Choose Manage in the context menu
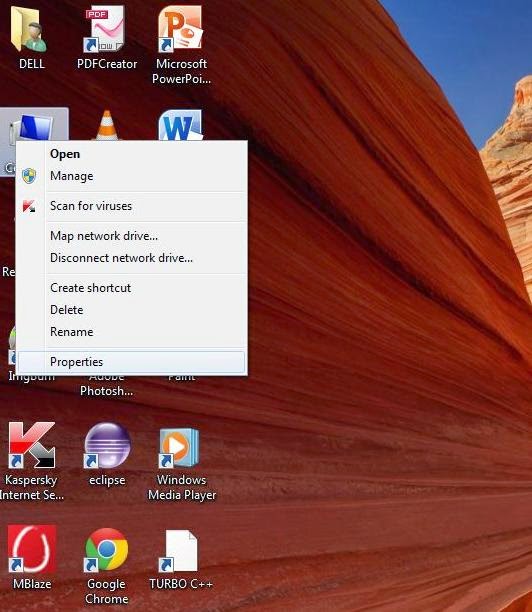532x612 pixels. click(x=131, y=176)
